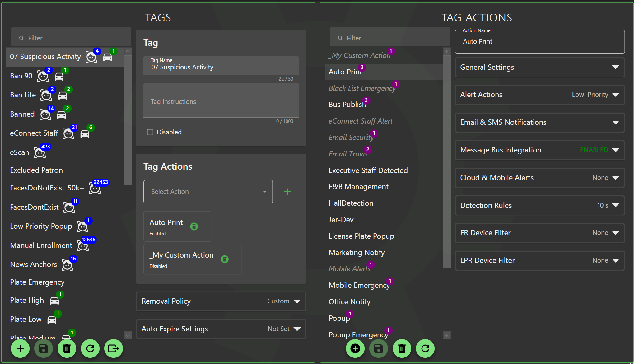
Task: Select the Bus Publish tag action
Action: coord(347,104)
